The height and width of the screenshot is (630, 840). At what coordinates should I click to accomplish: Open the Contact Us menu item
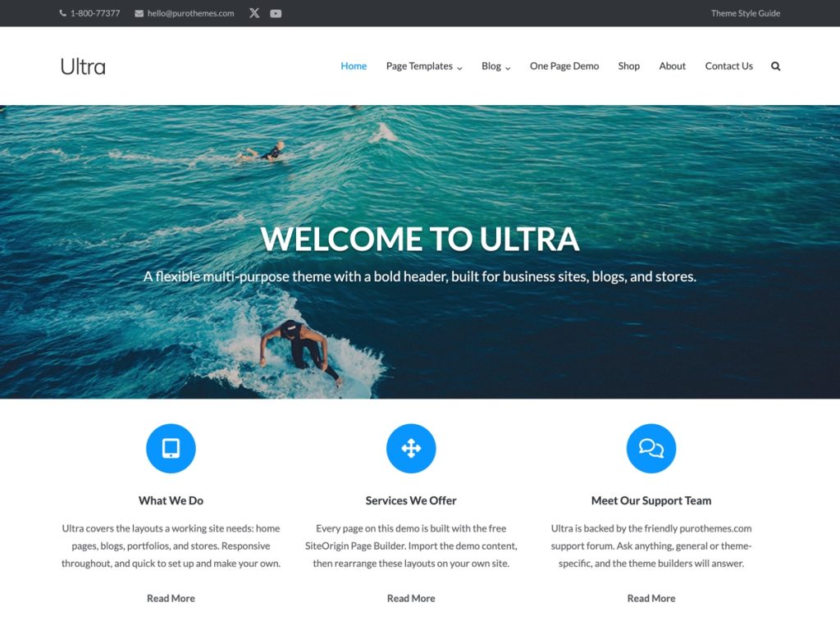728,66
